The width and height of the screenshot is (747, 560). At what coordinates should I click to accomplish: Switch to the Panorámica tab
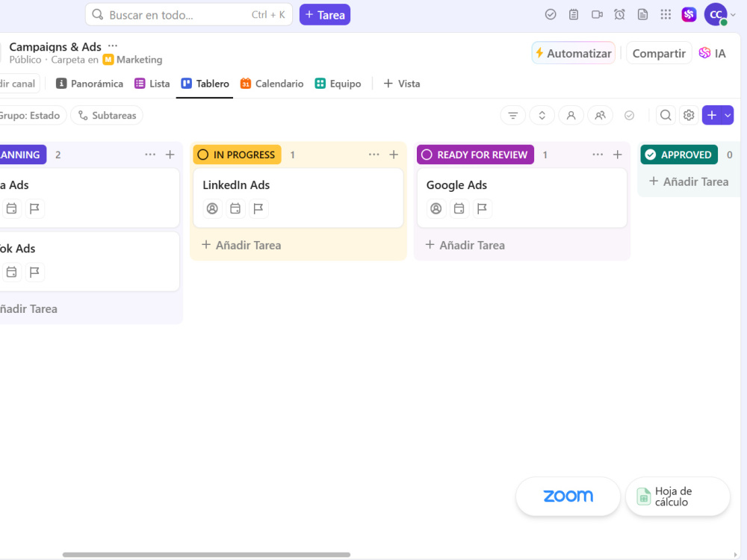[x=90, y=84]
